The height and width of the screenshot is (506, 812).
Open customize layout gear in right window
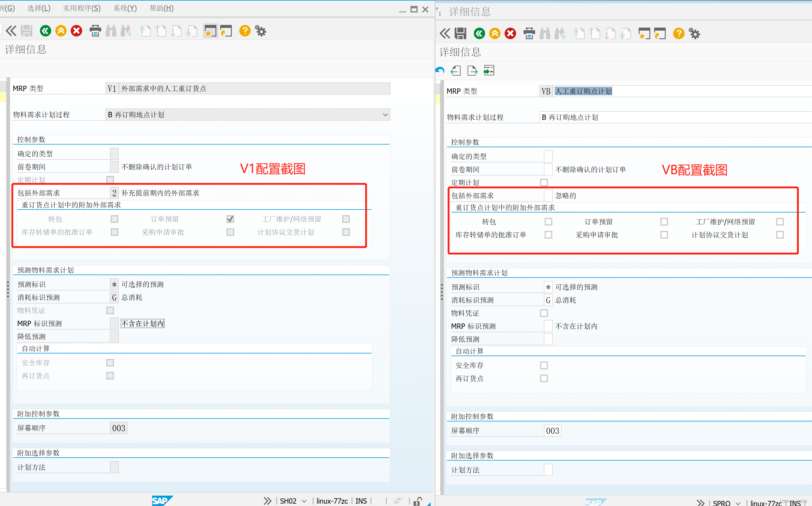click(694, 34)
